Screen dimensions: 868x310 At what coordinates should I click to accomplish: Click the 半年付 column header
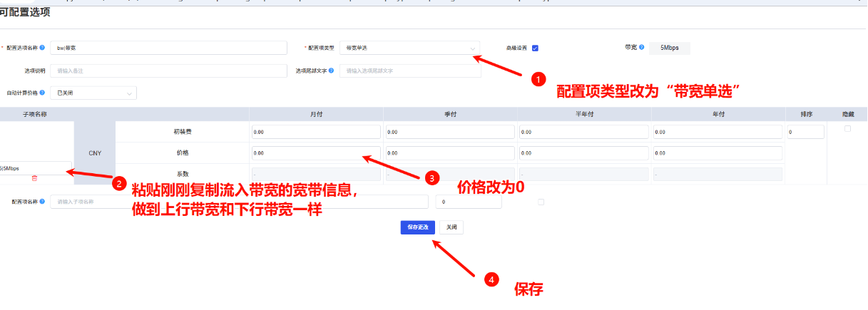point(584,114)
